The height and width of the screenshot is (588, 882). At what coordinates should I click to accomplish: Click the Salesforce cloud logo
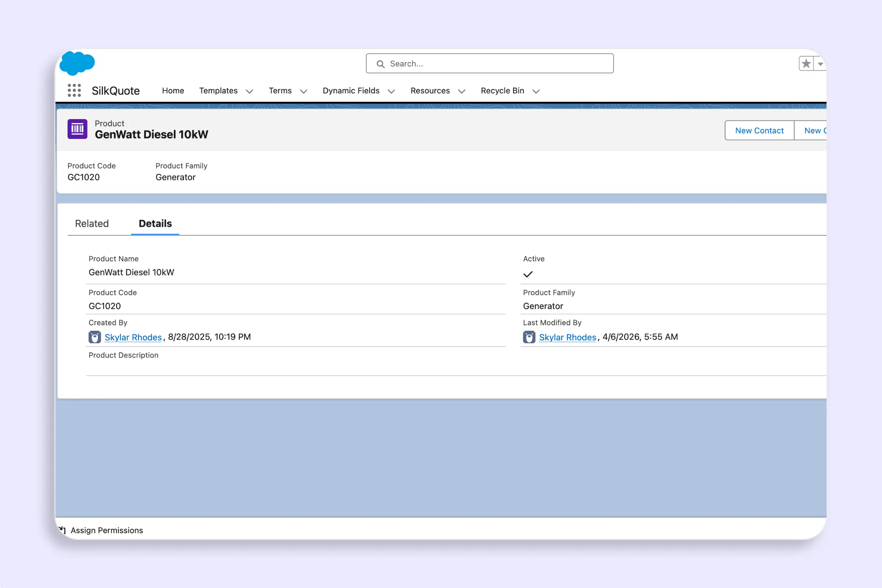coord(77,63)
